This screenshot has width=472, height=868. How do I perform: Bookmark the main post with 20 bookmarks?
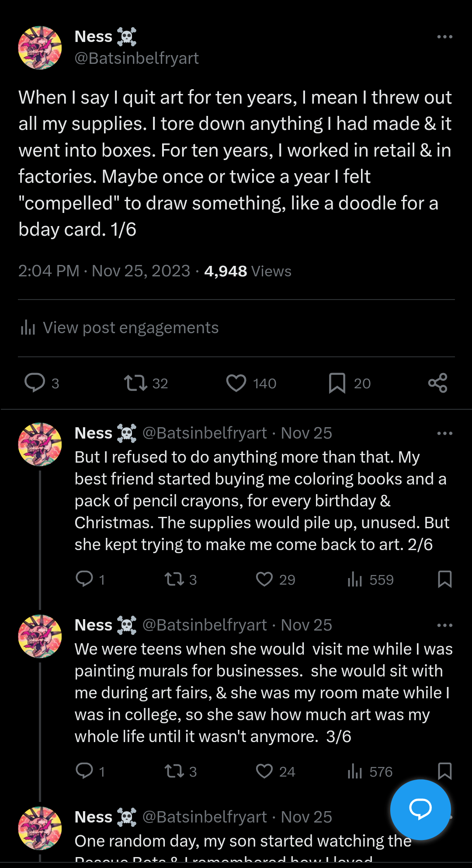click(x=337, y=383)
